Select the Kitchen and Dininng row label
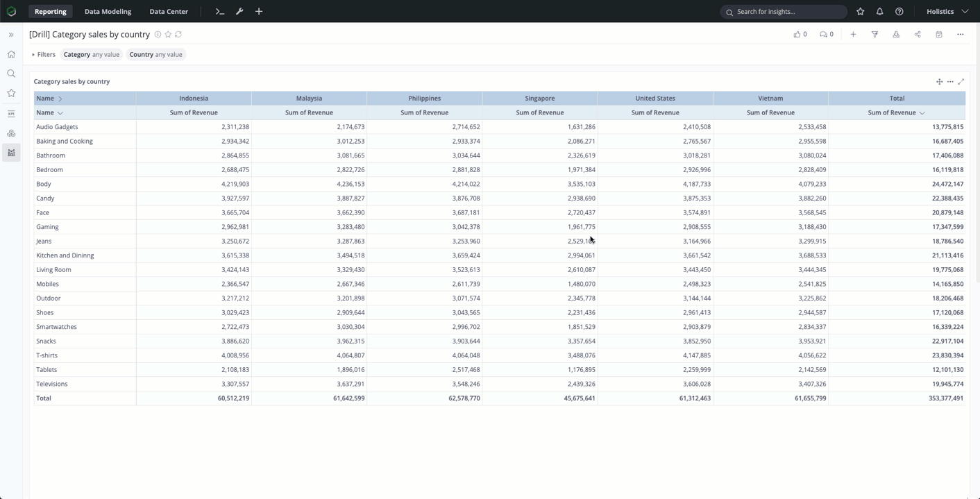This screenshot has height=499, width=980. click(x=65, y=255)
